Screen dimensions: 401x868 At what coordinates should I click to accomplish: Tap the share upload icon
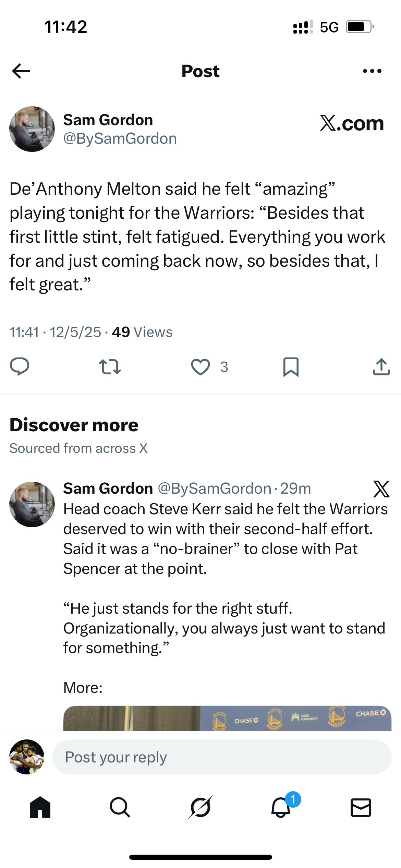click(x=381, y=367)
